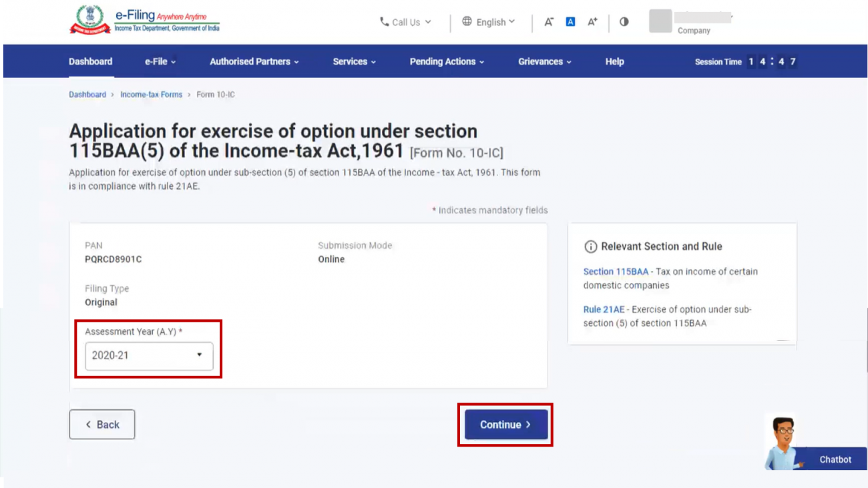This screenshot has width=868, height=488.
Task: Click the globe icon beside English
Action: click(x=466, y=21)
